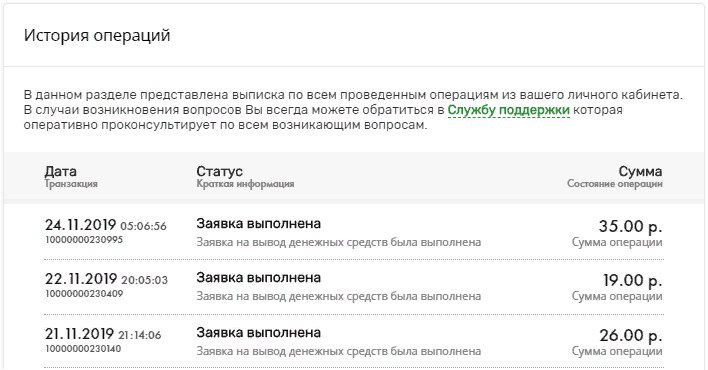
Task: Click the Краткая информация subheader
Action: [245, 184]
